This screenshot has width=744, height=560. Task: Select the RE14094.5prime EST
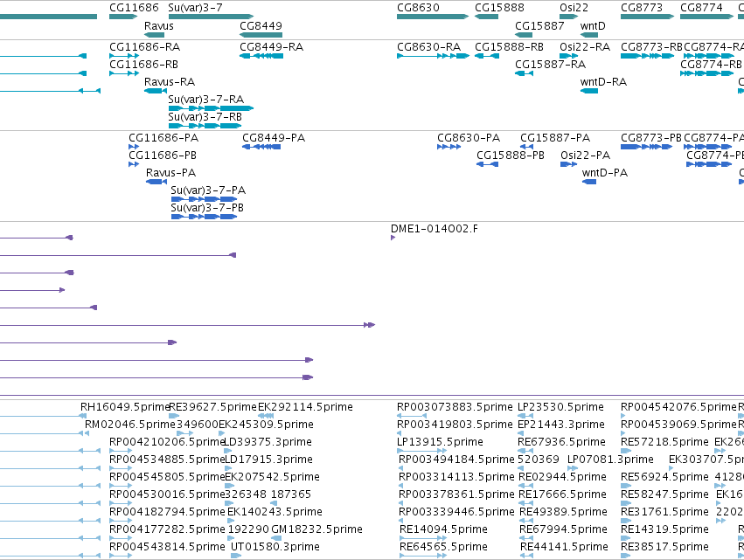click(423, 538)
